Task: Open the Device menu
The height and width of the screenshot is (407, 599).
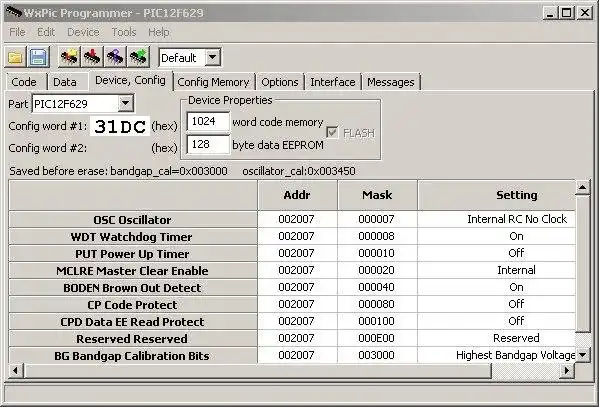Action: pyautogui.click(x=83, y=32)
